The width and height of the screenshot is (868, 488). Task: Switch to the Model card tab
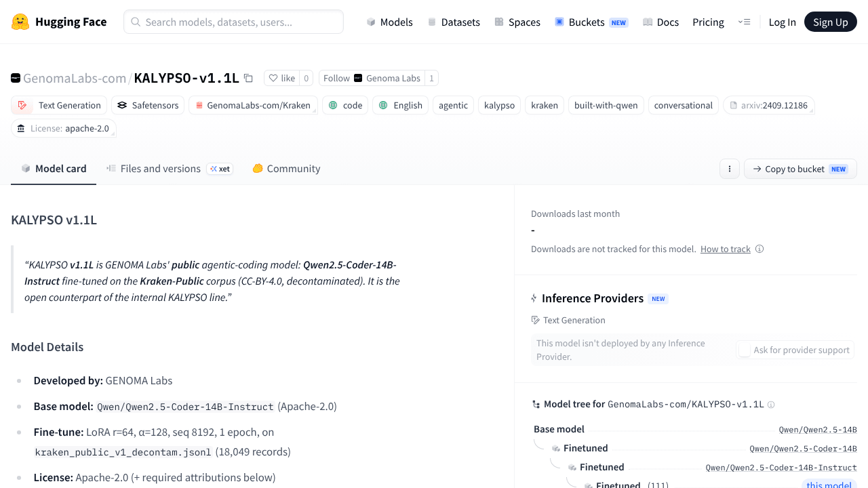click(54, 169)
